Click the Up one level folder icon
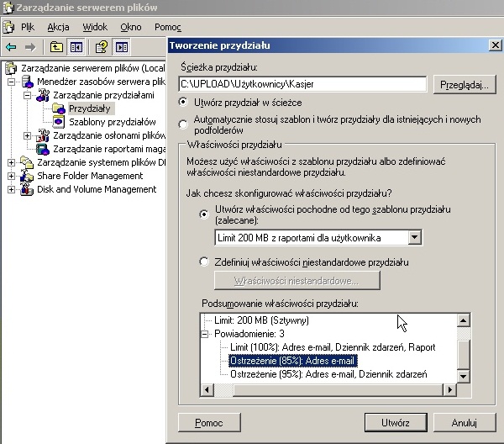This screenshot has height=444, width=504. point(56,47)
